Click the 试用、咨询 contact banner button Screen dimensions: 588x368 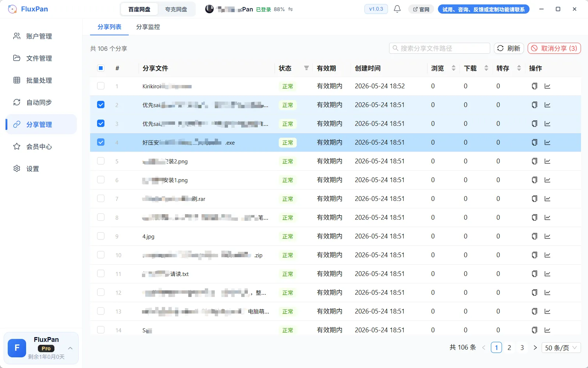point(484,9)
